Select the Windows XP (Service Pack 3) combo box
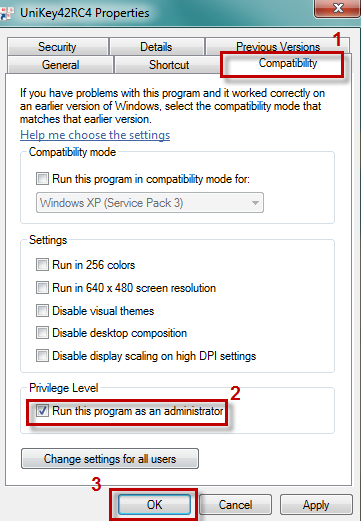Image resolution: width=361 pixels, height=521 pixels. (150, 203)
